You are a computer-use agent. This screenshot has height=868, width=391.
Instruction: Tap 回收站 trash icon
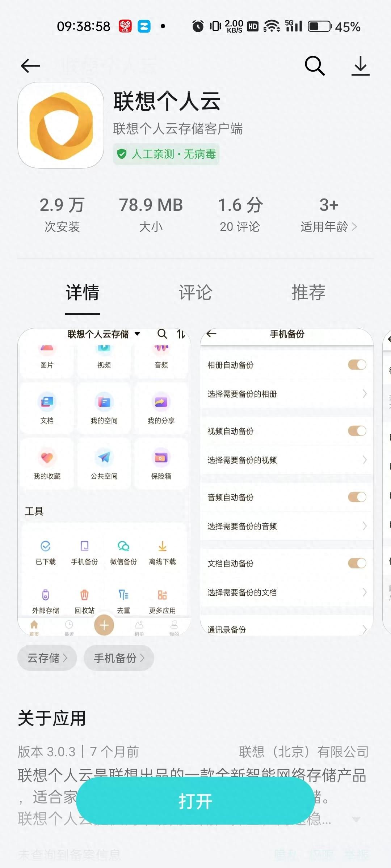pos(84,595)
